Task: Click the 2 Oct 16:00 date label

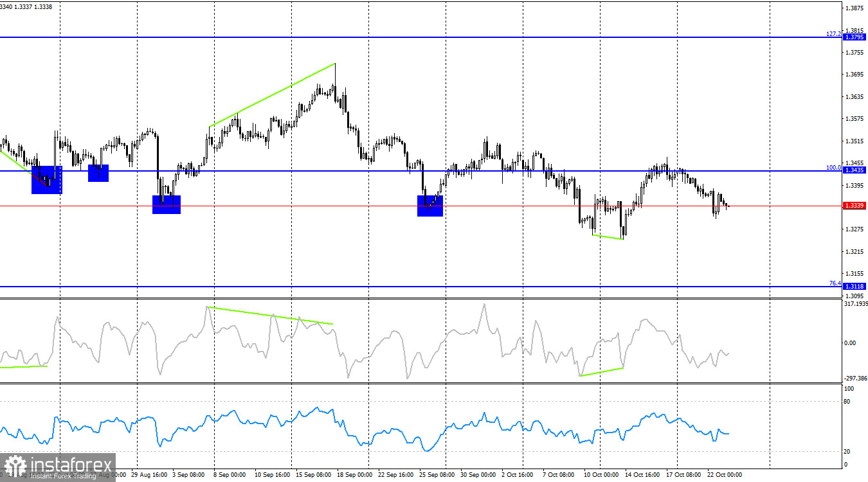Action: point(517,475)
